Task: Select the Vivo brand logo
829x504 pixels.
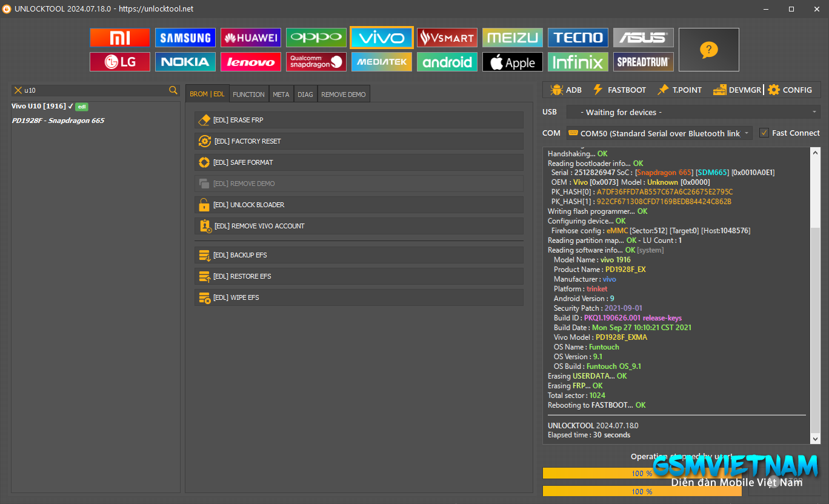Action: point(382,38)
